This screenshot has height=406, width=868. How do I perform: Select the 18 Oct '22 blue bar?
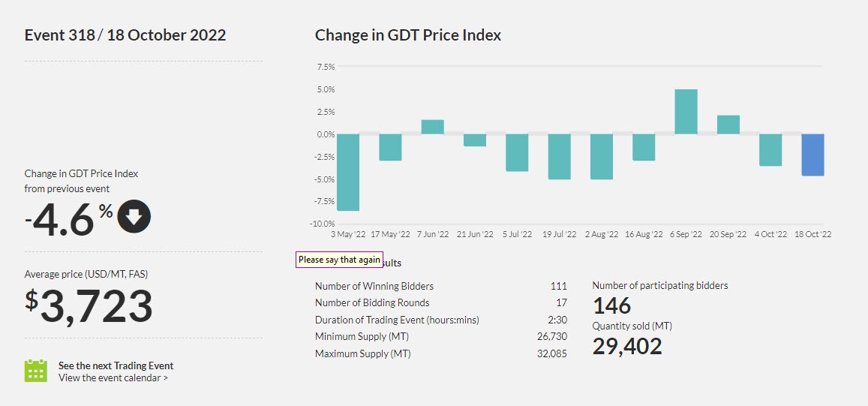(x=812, y=155)
